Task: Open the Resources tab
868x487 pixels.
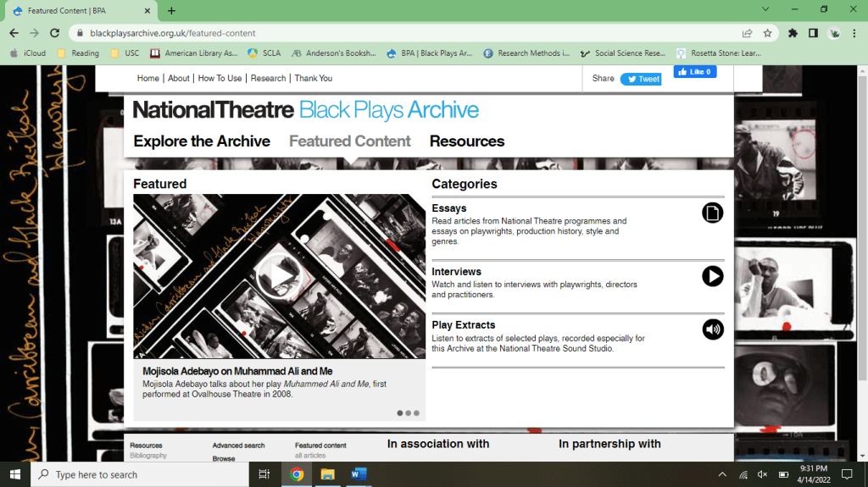Action: tap(466, 141)
